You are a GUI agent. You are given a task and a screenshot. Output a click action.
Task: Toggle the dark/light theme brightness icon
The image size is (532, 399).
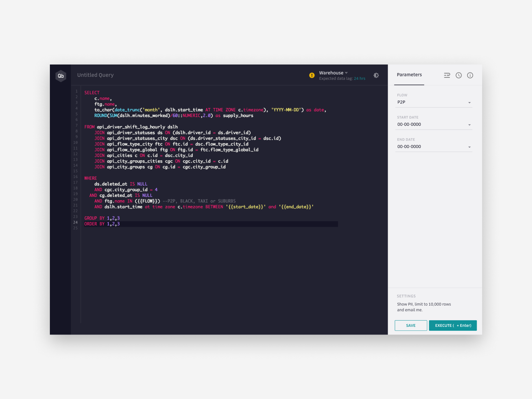[376, 75]
